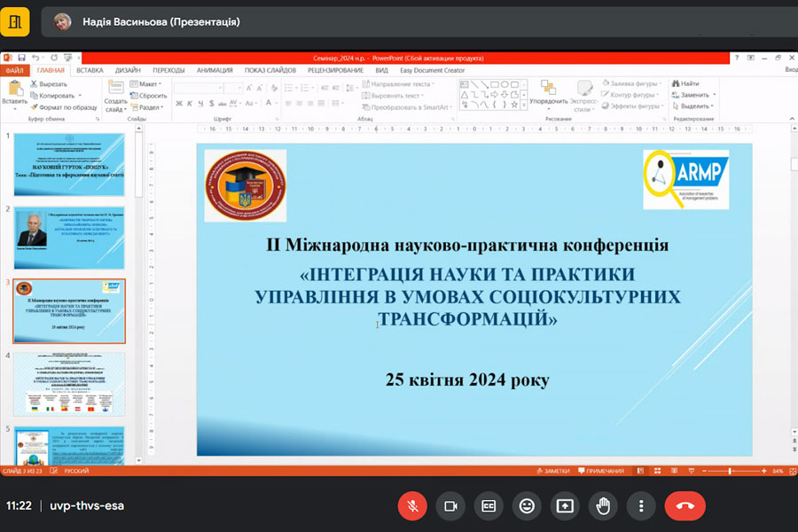Unmute the microphone in Meet toolbar
The width and height of the screenshot is (798, 532).
(412, 506)
